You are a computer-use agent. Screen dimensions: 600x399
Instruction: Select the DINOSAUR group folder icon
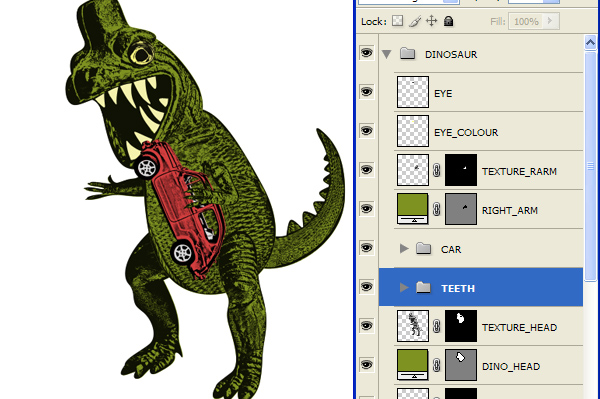point(408,54)
